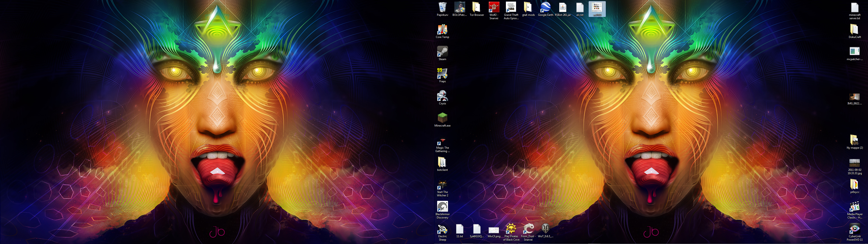Open the Core Temp shortcut
This screenshot has width=868, height=244.
[442, 31]
